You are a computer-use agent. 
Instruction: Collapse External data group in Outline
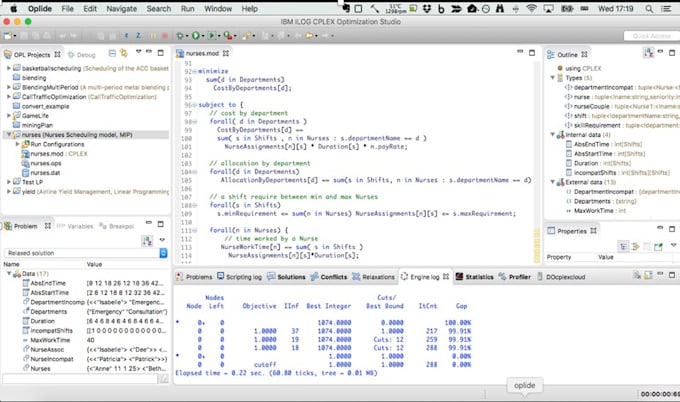552,182
